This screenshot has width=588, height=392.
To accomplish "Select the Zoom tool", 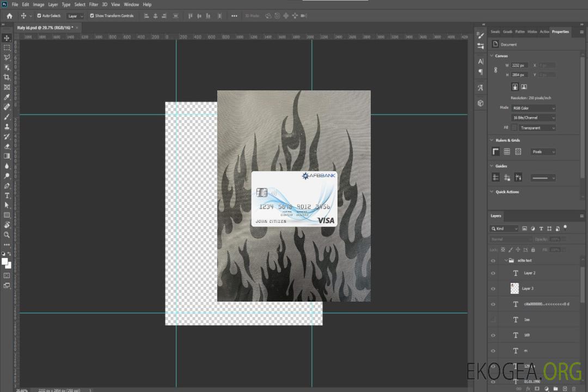I will pyautogui.click(x=7, y=235).
